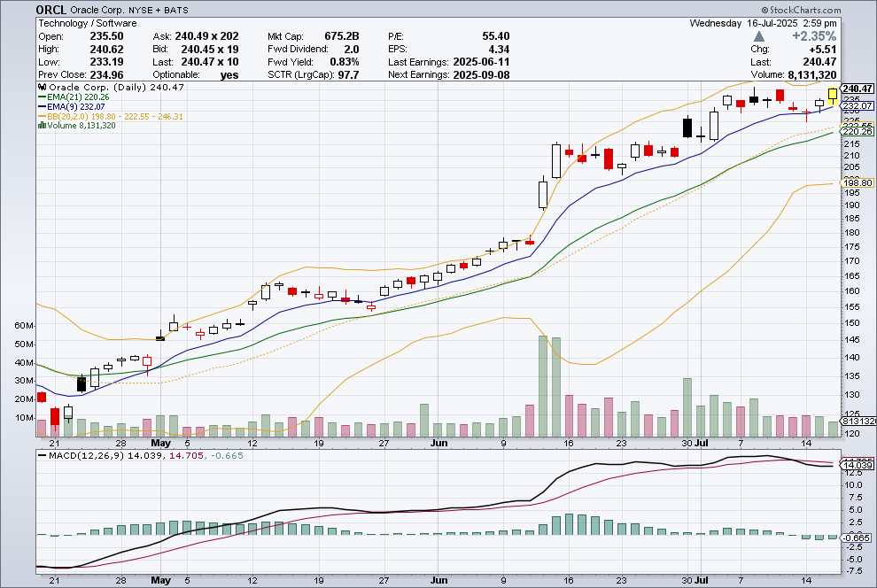Click the 'EMA(21) 220.26' legend entry
This screenshot has width=877, height=588.
[78, 97]
